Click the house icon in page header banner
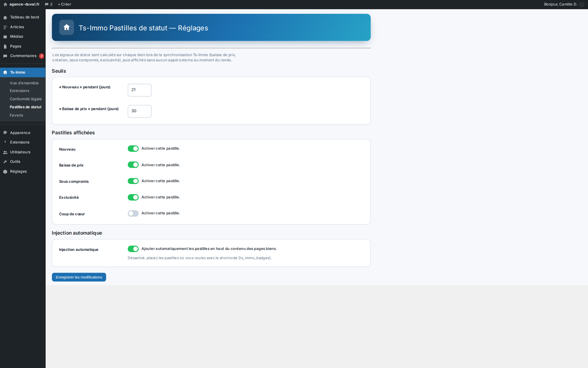The image size is (588, 368). pos(66,27)
